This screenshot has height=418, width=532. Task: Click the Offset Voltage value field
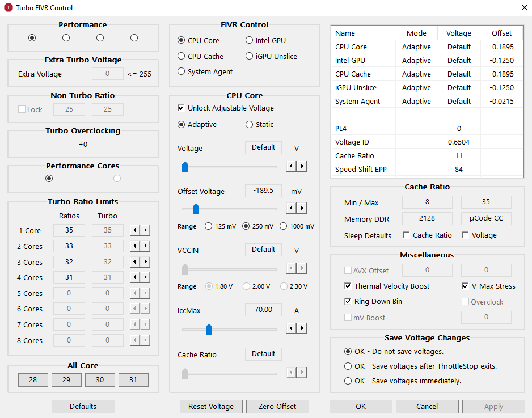263,191
